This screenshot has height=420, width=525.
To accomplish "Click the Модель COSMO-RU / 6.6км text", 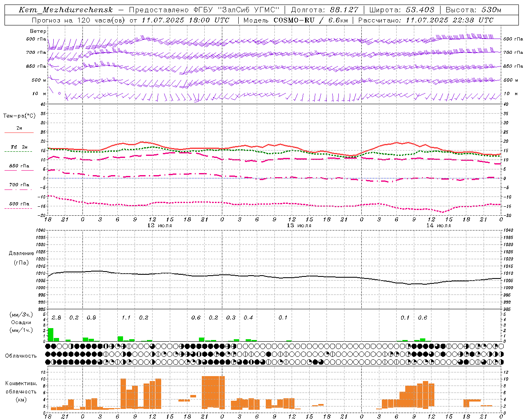I will pos(296,20).
